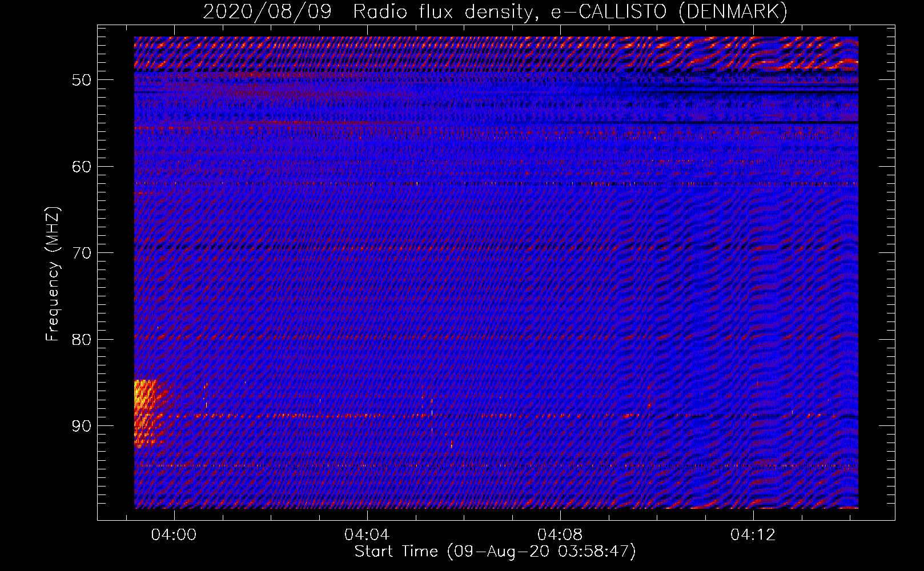
Task: Click the "50" frequency tick label
Action: [81, 80]
